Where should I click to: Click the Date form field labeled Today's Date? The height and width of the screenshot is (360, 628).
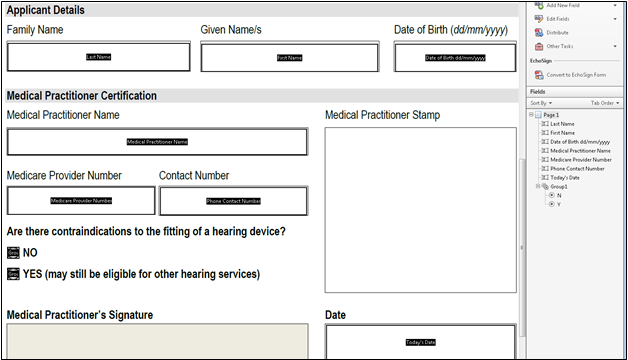tap(421, 342)
